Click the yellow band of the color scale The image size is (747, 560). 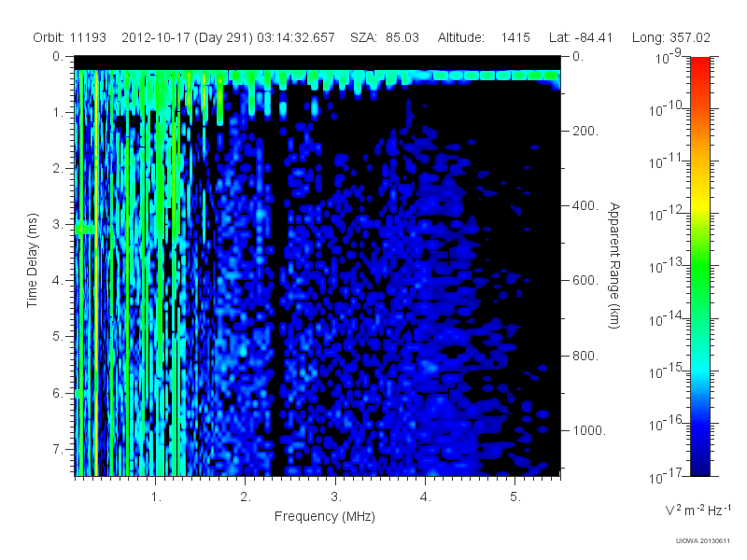tap(699, 203)
